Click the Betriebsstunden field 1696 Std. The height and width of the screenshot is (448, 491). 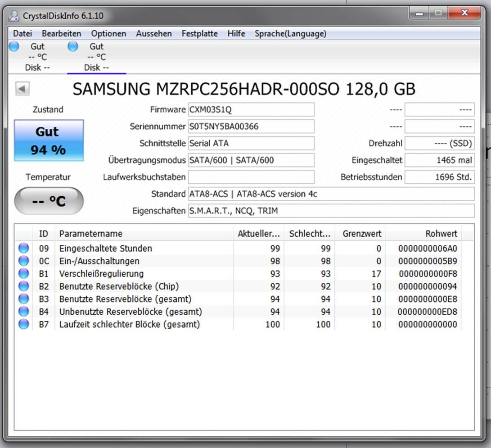440,177
